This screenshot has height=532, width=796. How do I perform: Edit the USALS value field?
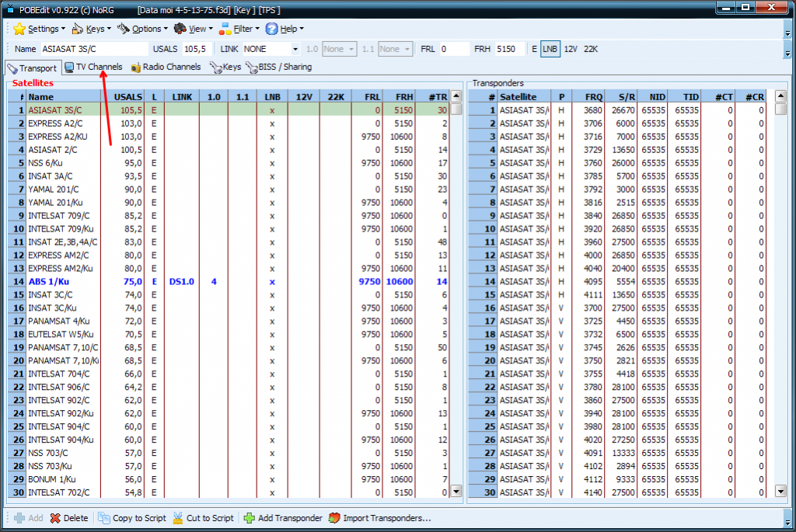(197, 49)
